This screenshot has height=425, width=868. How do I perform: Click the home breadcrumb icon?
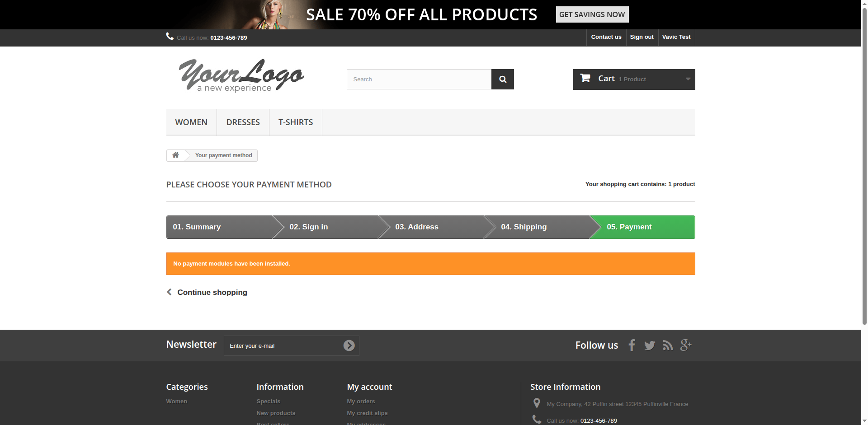[x=175, y=155]
